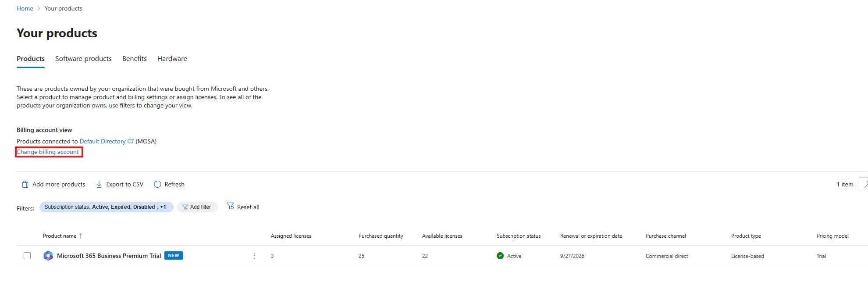The width and height of the screenshot is (868, 282).
Task: Click the Subscription status column header
Action: coord(519,236)
